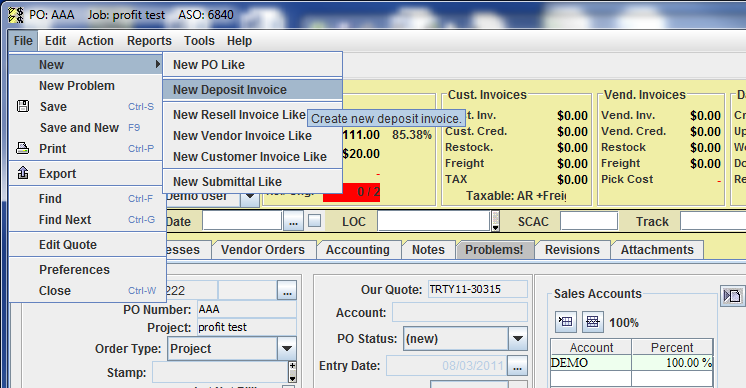Click the Save floppy disk icon
This screenshot has height=388, width=746.
point(23,106)
